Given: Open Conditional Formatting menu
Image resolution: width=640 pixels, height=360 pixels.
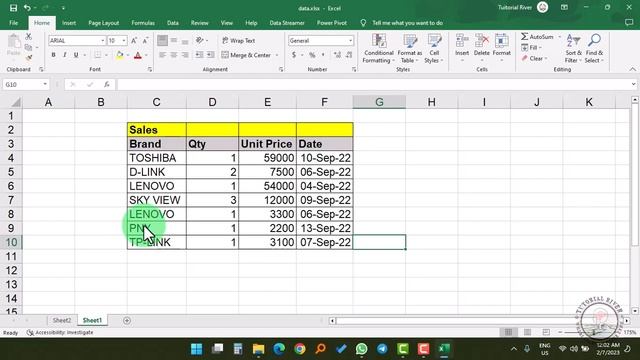Looking at the screenshot, I should (x=379, y=49).
